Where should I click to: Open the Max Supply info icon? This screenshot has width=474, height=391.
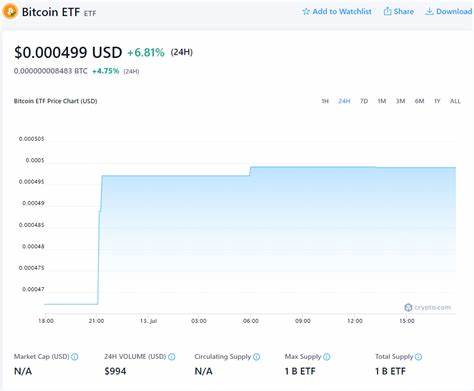coord(327,357)
